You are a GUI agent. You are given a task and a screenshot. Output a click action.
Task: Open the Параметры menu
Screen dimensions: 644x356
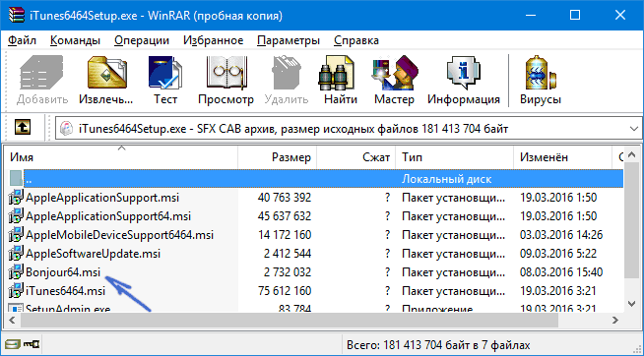click(x=289, y=40)
